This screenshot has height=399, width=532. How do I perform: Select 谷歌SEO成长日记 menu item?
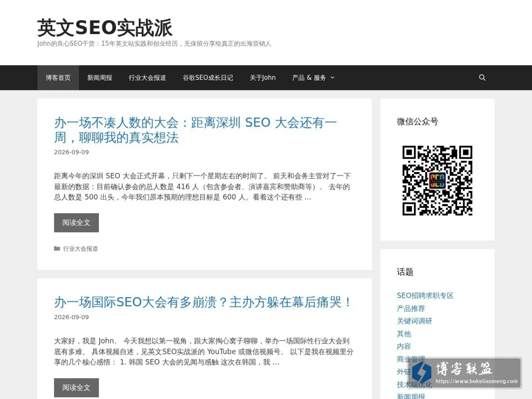coord(208,78)
